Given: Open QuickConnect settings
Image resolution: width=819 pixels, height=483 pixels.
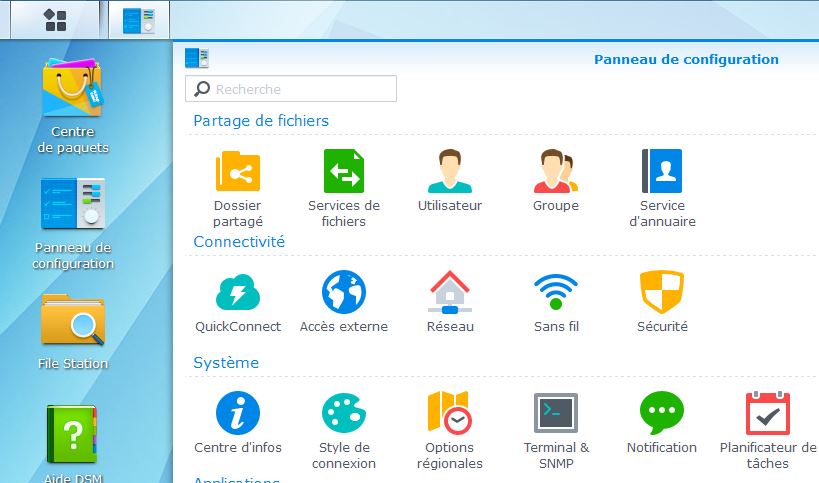Looking at the screenshot, I should [x=238, y=302].
